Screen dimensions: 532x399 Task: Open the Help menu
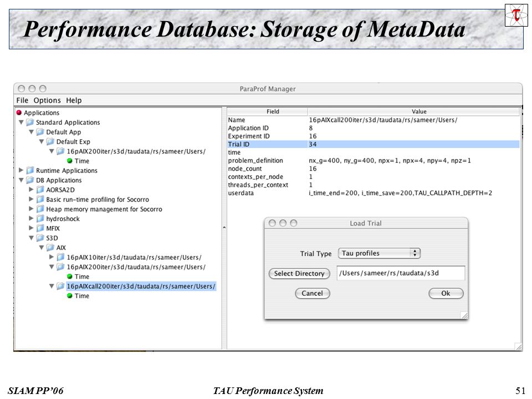[x=74, y=100]
